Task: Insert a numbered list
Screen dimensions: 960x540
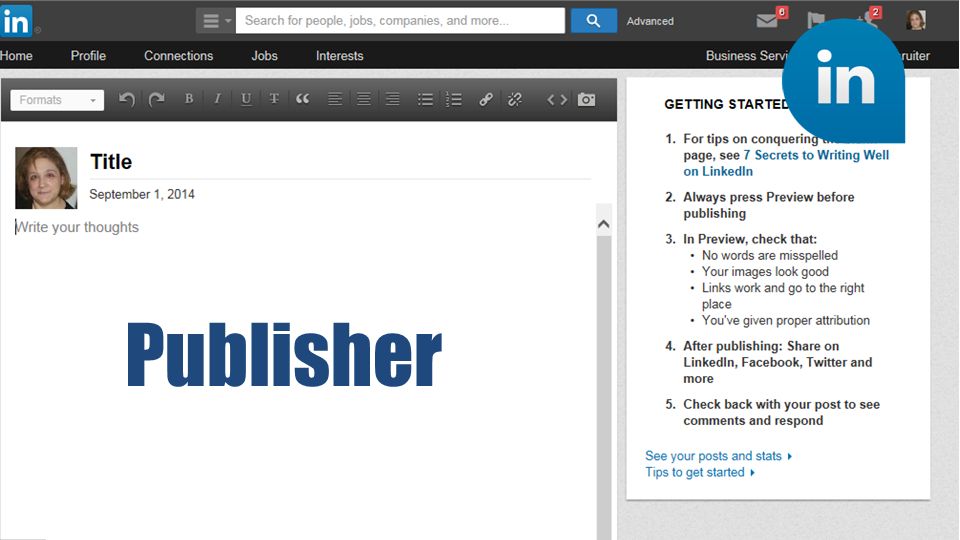Action: (454, 99)
